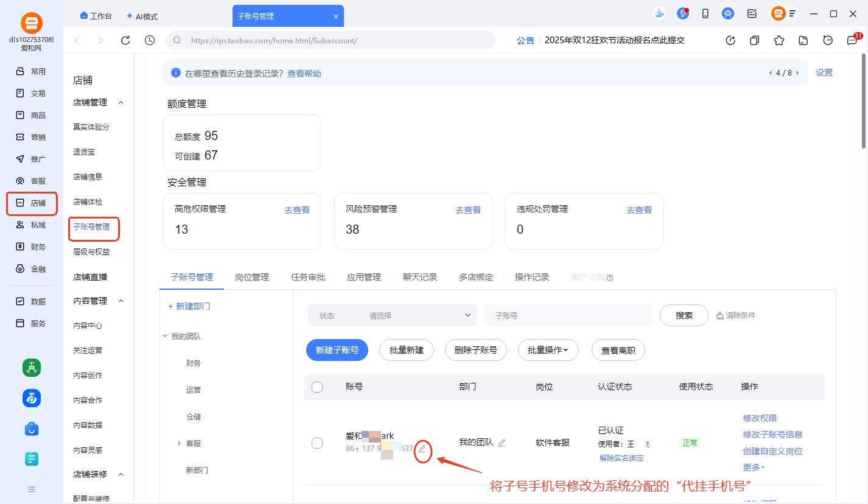
Task: Click the 搜索 button
Action: pos(684,315)
